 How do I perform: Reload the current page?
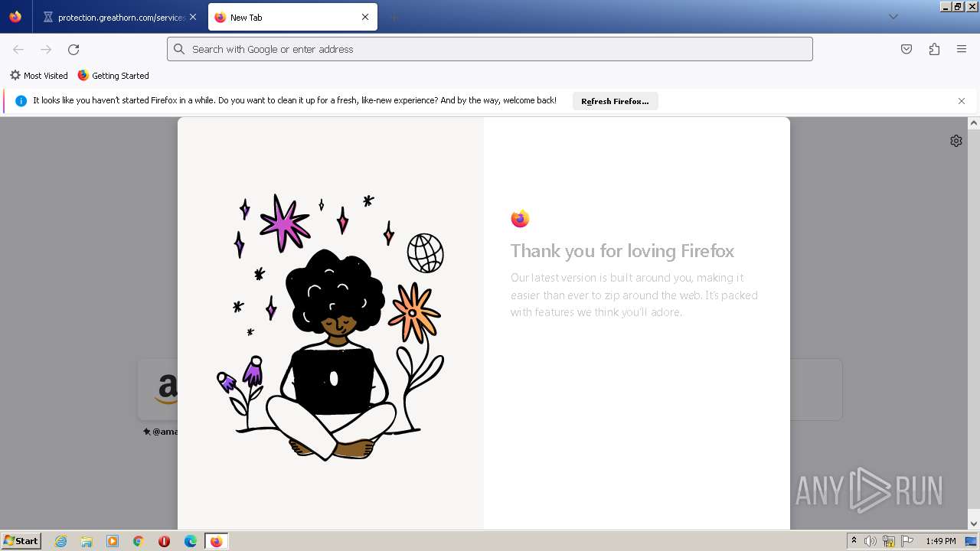pyautogui.click(x=73, y=49)
